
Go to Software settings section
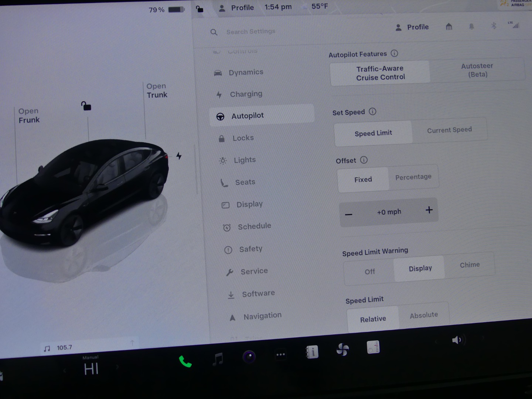coord(258,294)
